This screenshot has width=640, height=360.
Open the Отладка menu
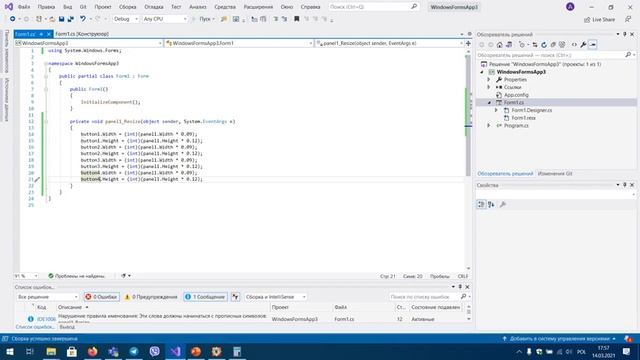[153, 7]
